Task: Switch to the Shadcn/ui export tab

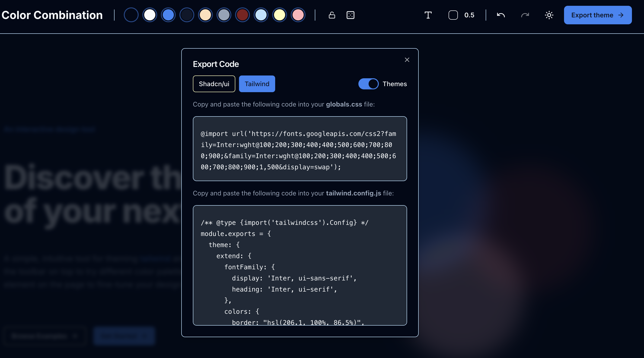Action: tap(214, 84)
